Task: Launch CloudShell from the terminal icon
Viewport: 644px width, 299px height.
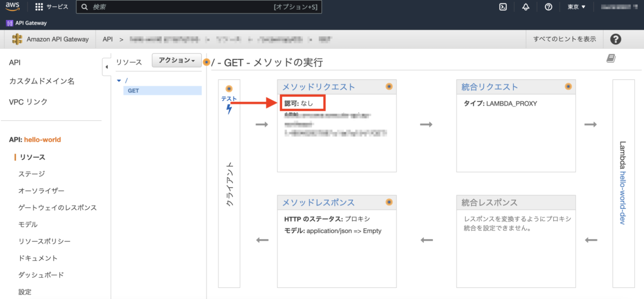Action: [503, 7]
